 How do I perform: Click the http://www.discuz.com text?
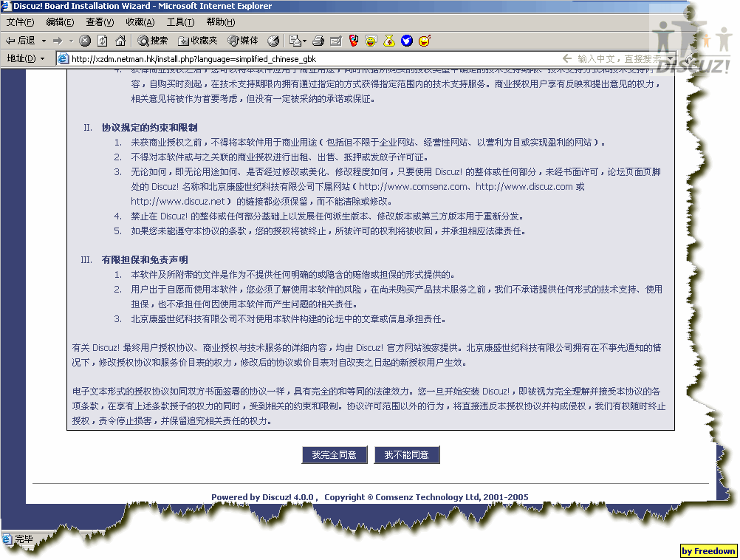point(524,186)
